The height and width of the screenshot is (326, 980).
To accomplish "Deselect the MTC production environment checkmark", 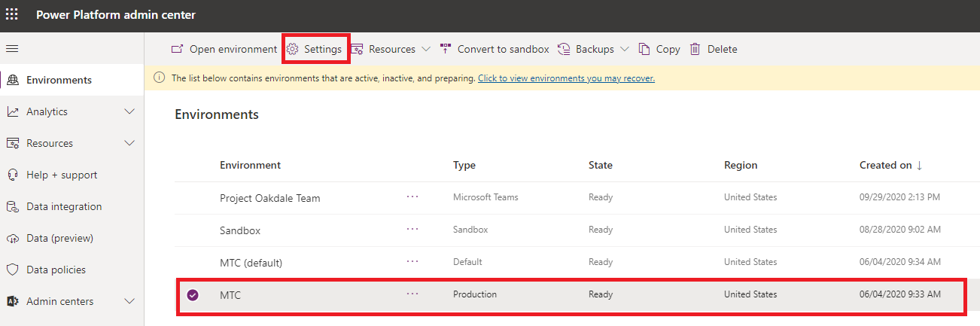I will point(193,295).
